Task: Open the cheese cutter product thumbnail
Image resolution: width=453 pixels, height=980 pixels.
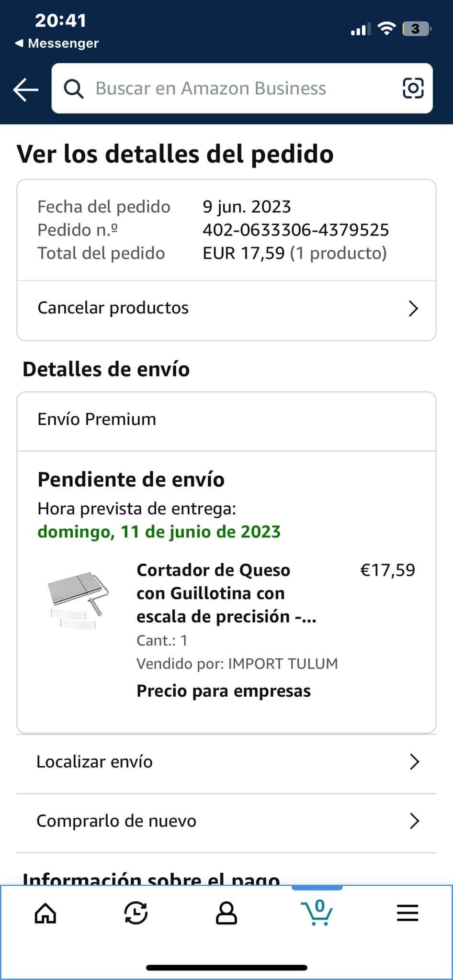Action: click(78, 599)
